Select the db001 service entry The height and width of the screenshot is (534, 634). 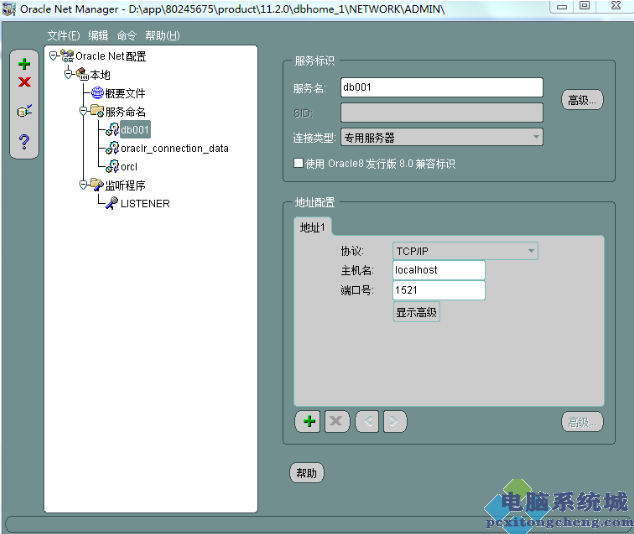pyautogui.click(x=135, y=130)
